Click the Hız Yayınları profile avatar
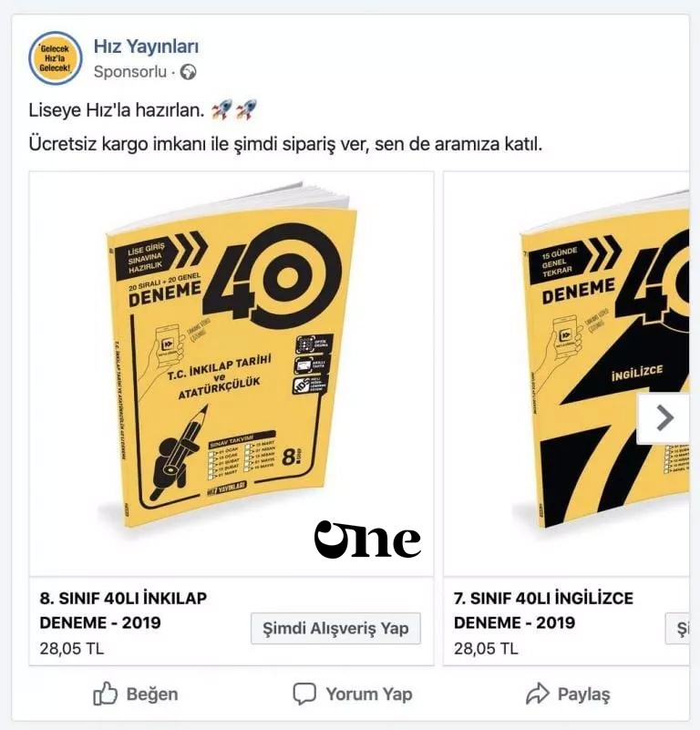Screen dimensions: 700x730 tap(55, 58)
